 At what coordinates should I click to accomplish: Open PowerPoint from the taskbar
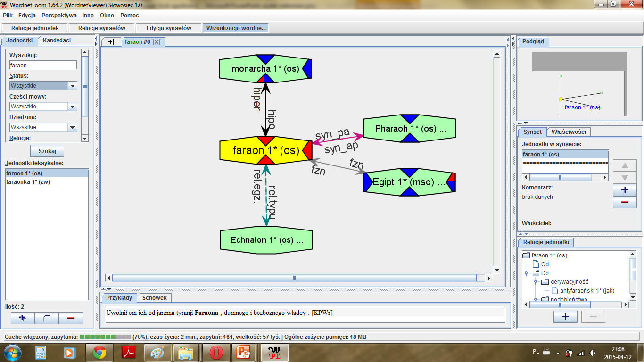(243, 352)
